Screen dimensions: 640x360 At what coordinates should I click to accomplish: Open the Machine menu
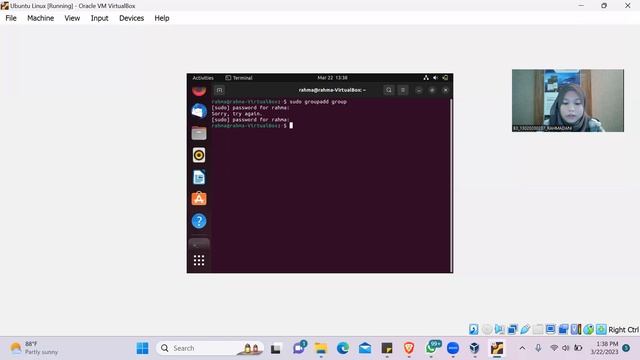pyautogui.click(x=40, y=18)
